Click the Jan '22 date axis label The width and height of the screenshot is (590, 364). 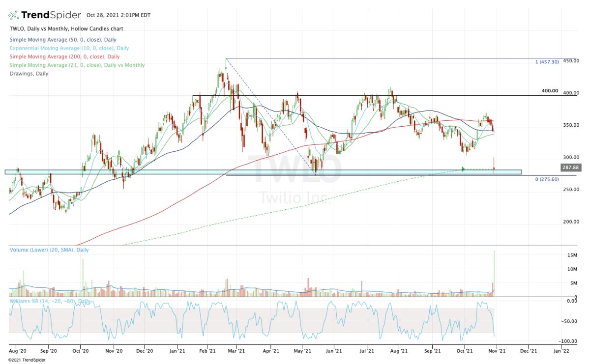(x=561, y=352)
